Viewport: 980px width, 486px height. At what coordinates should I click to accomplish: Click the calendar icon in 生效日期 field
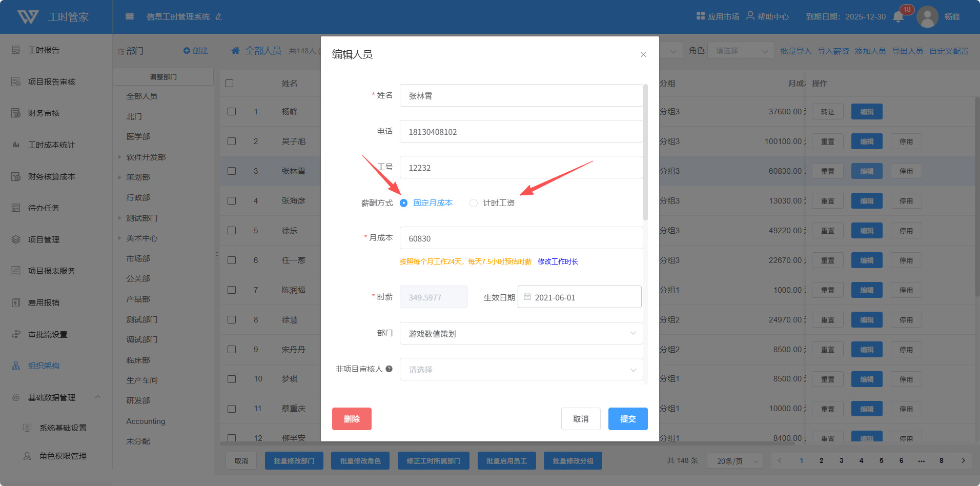point(527,297)
